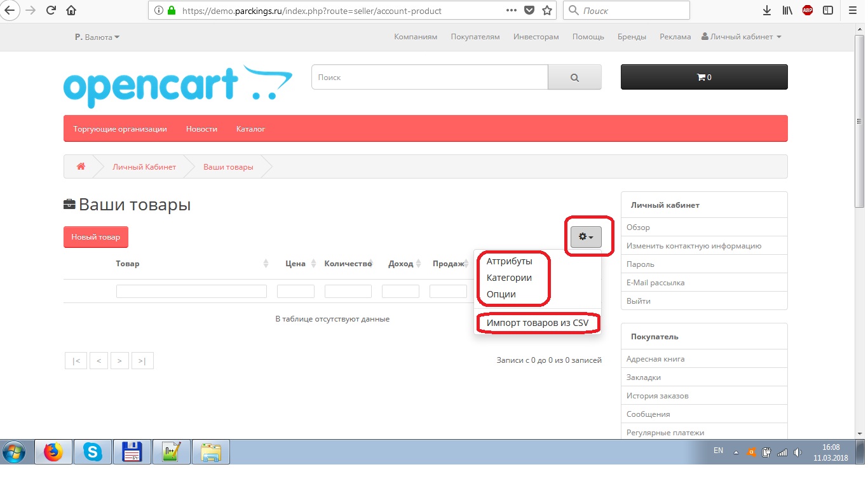Image resolution: width=868 pixels, height=488 pixels.
Task: Open Каталог in the red navbar
Action: coord(250,129)
